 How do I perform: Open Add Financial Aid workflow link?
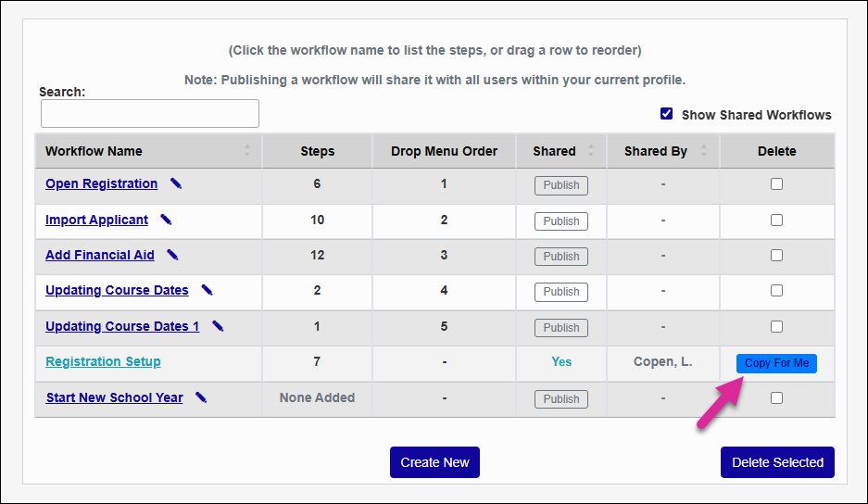(x=100, y=255)
